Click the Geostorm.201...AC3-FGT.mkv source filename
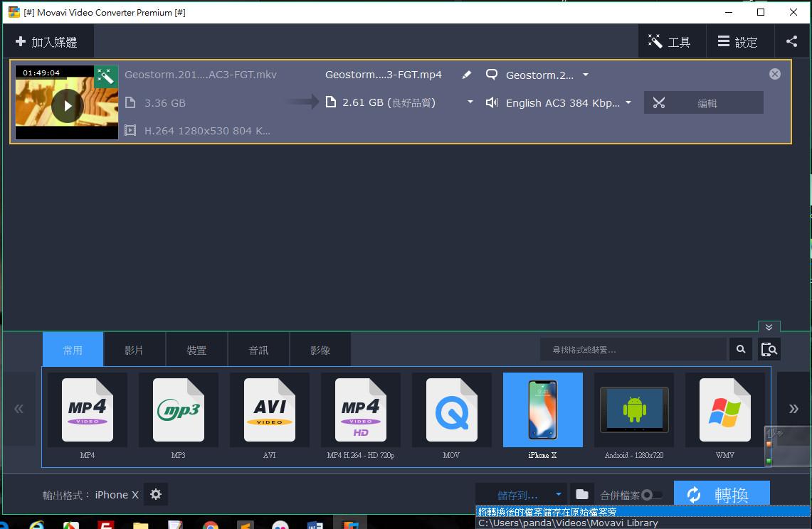This screenshot has height=529, width=812. [x=201, y=75]
